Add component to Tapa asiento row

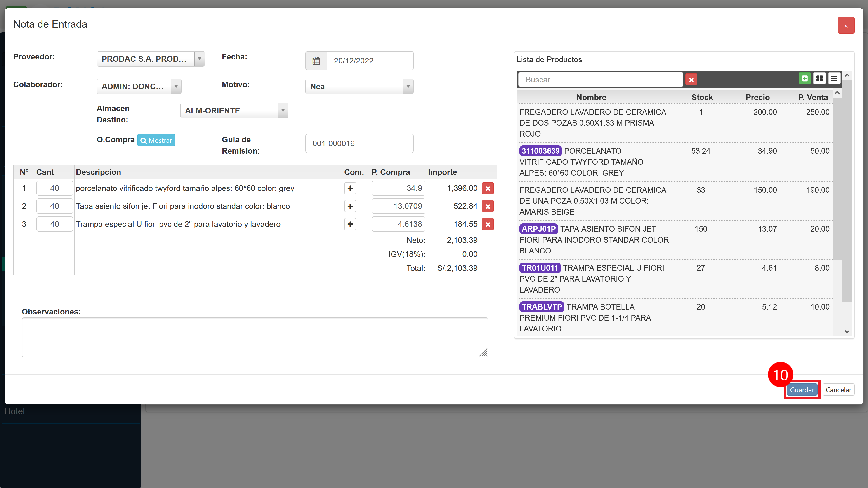tap(350, 206)
